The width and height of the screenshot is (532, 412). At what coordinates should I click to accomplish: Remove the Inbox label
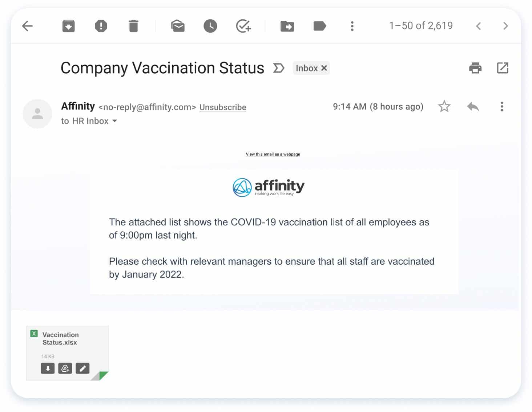[x=324, y=68]
